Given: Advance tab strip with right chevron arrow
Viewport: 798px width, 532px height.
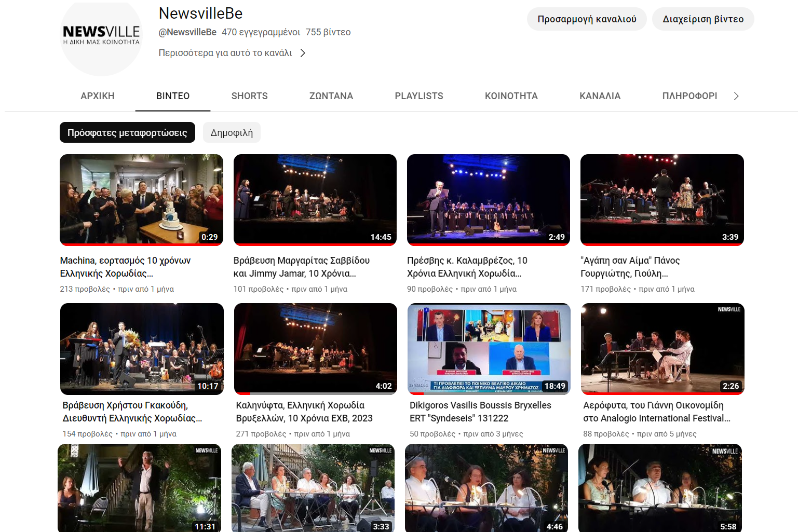Looking at the screenshot, I should [736, 96].
